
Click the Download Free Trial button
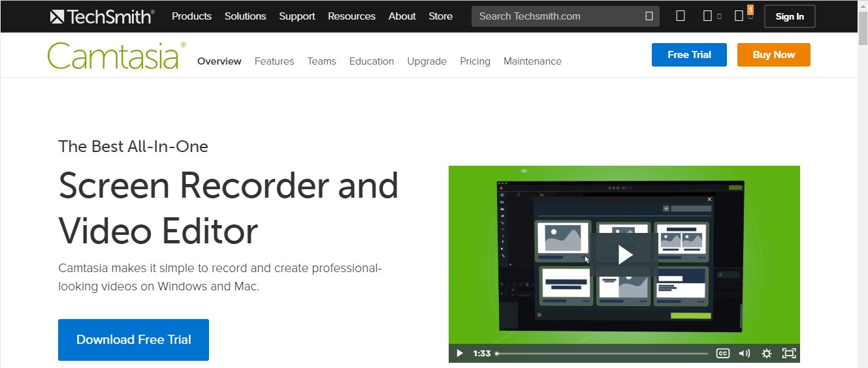click(133, 340)
